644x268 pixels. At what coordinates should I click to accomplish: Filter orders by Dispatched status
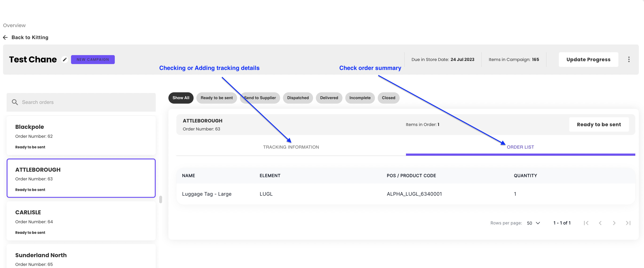click(298, 98)
